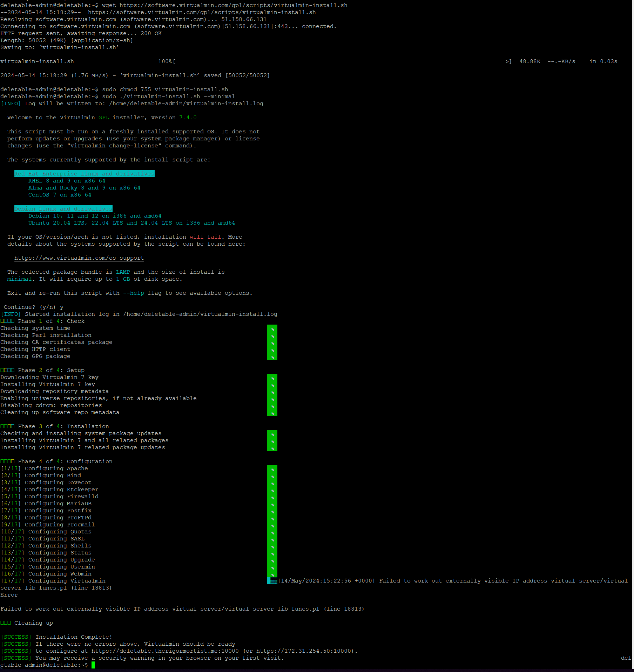This screenshot has width=634, height=672.
Task: Click the --help flag mention
Action: [133, 293]
